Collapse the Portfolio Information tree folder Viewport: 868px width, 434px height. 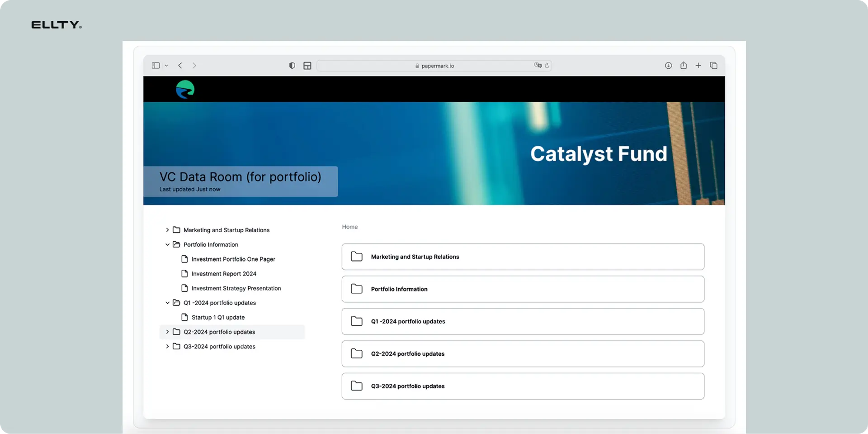point(167,244)
